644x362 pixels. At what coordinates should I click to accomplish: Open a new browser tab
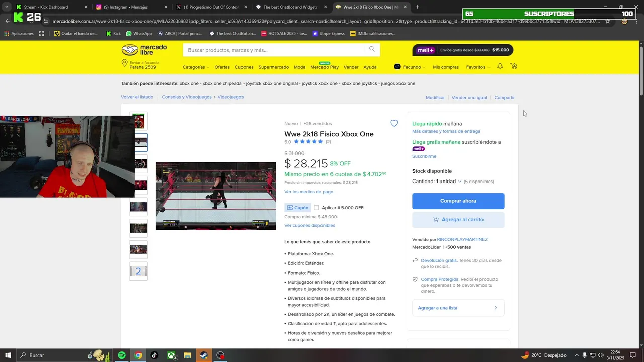tap(417, 7)
